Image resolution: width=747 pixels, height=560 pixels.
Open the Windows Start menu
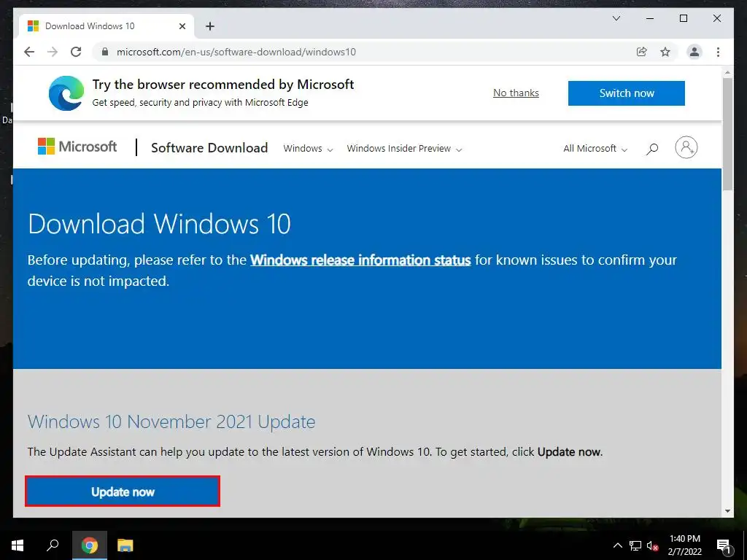[18, 545]
